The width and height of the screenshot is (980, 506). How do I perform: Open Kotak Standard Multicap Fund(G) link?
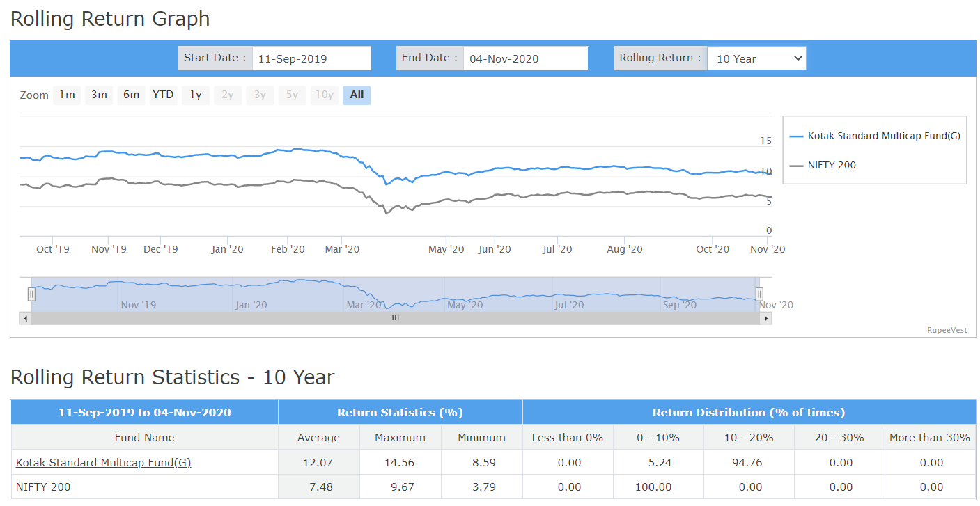coord(103,462)
